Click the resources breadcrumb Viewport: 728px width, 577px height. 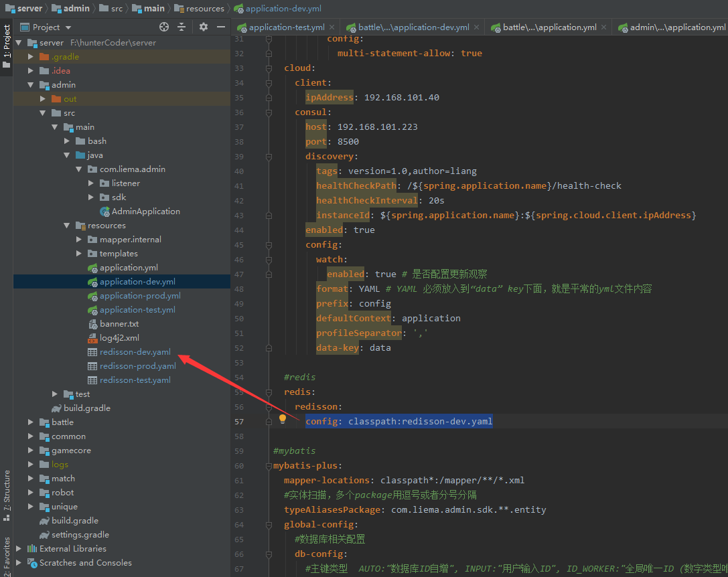click(199, 8)
